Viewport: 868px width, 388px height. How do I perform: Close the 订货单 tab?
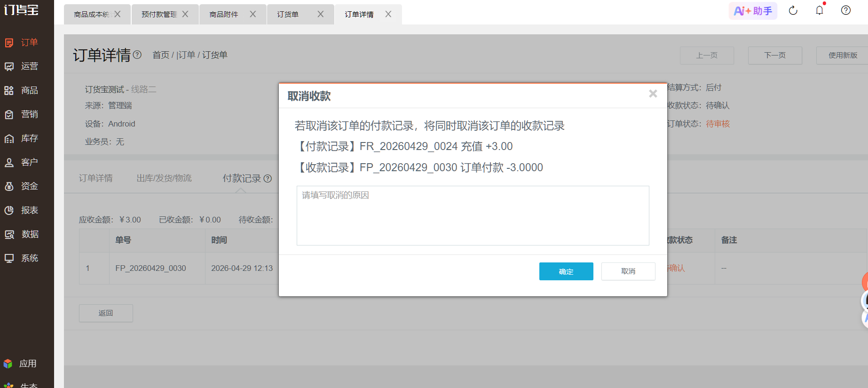click(x=321, y=14)
